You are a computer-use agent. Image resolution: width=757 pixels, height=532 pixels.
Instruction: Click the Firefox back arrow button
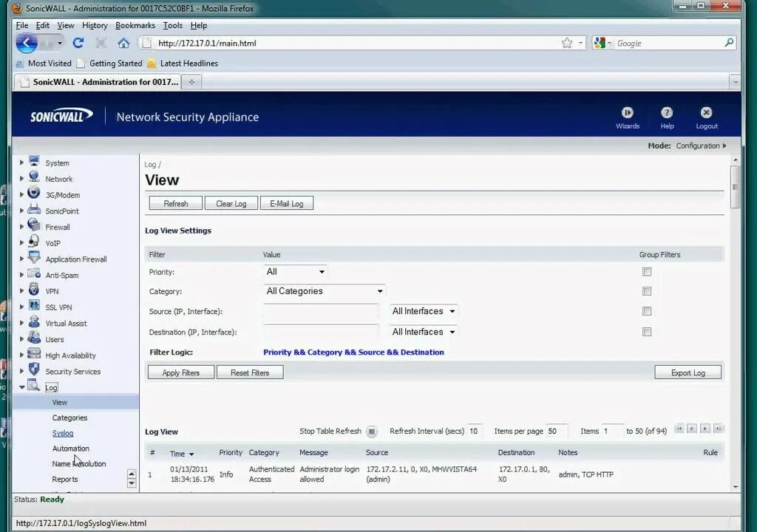tap(27, 44)
